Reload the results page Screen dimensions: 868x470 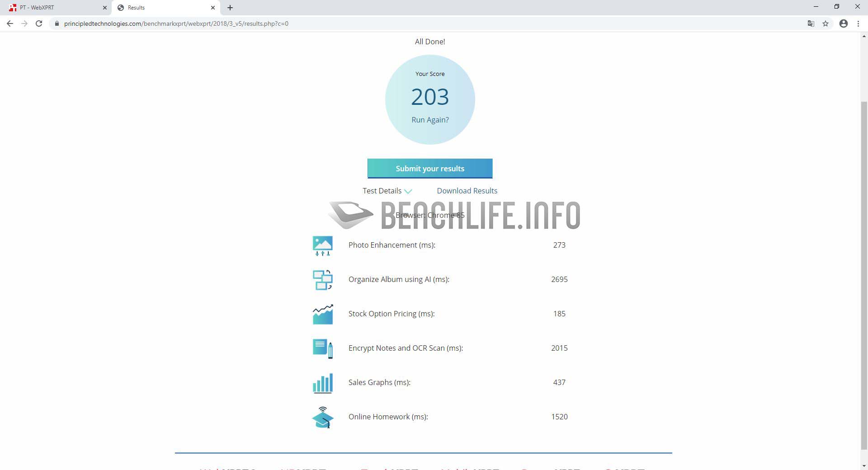39,23
